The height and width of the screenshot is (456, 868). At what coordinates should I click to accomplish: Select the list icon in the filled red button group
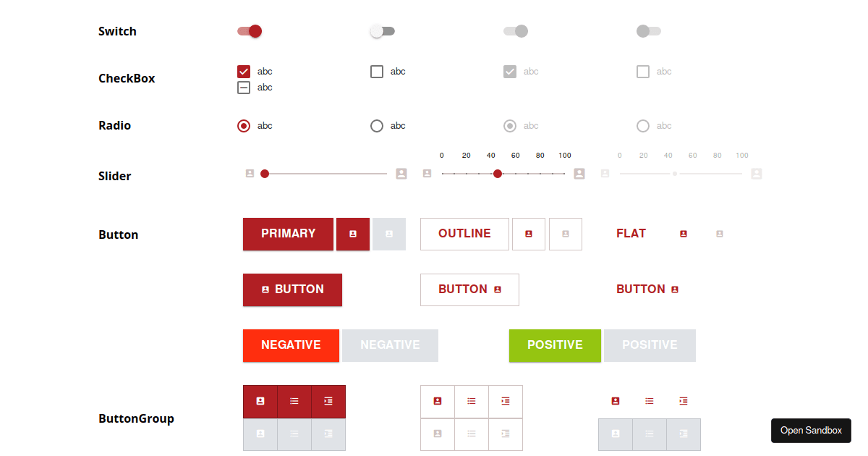294,401
